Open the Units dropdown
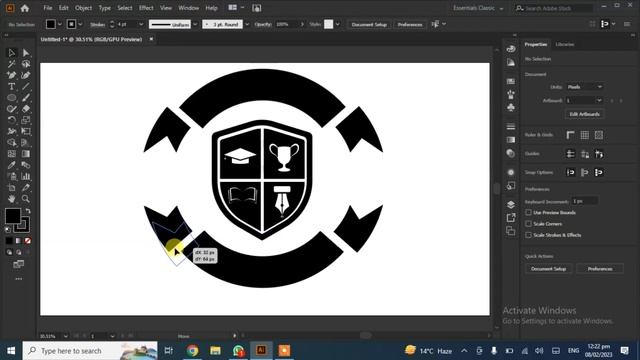The width and height of the screenshot is (640, 360). pyautogui.click(x=584, y=87)
